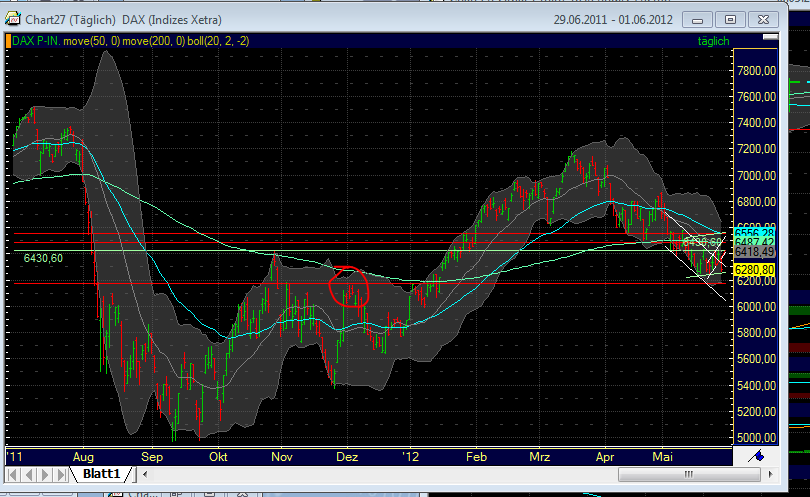Click the Nov label on time axis
Screen dimensions: 810x497
click(282, 457)
